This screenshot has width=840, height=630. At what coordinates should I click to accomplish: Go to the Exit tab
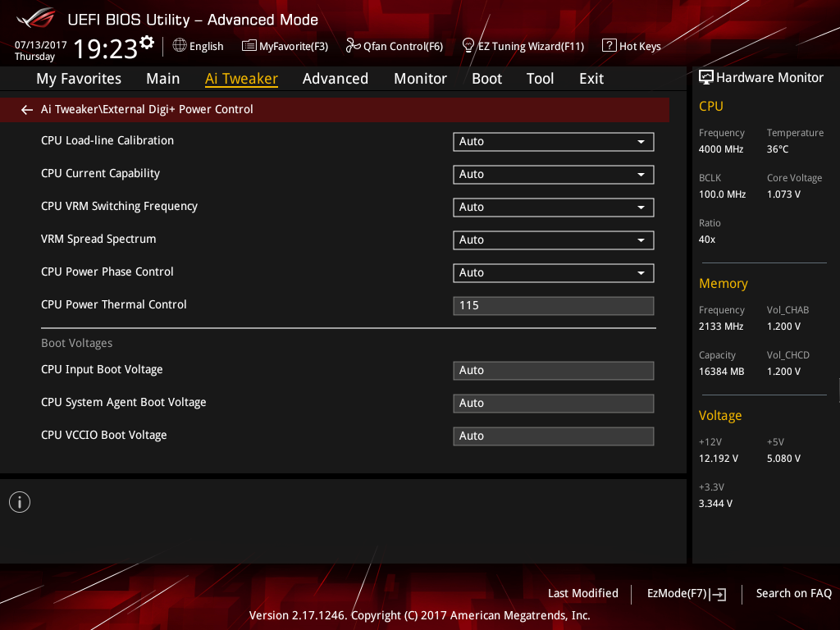(x=591, y=79)
